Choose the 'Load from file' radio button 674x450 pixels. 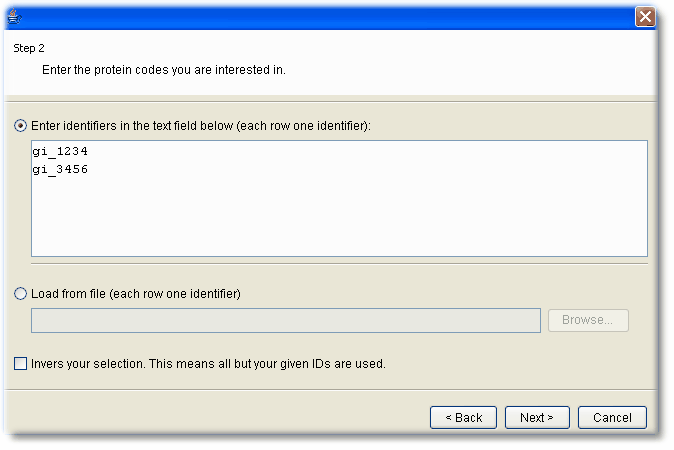coord(20,294)
